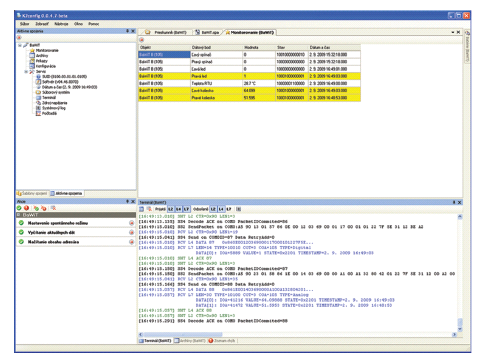Screen dimensions: 480x360
Task: Open the Súbor menu
Action: (x=24, y=24)
